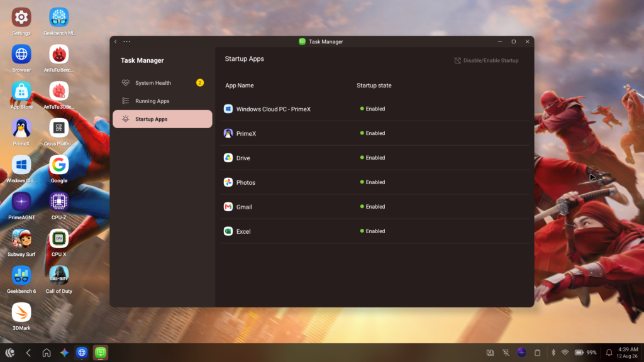644x362 pixels.
Task: Click Enabled state for Drive
Action: pos(372,158)
